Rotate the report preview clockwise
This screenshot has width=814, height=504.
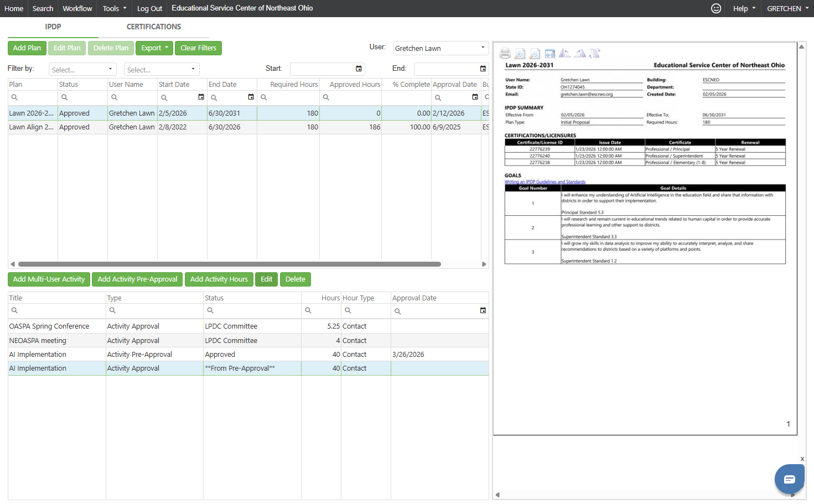pos(579,54)
